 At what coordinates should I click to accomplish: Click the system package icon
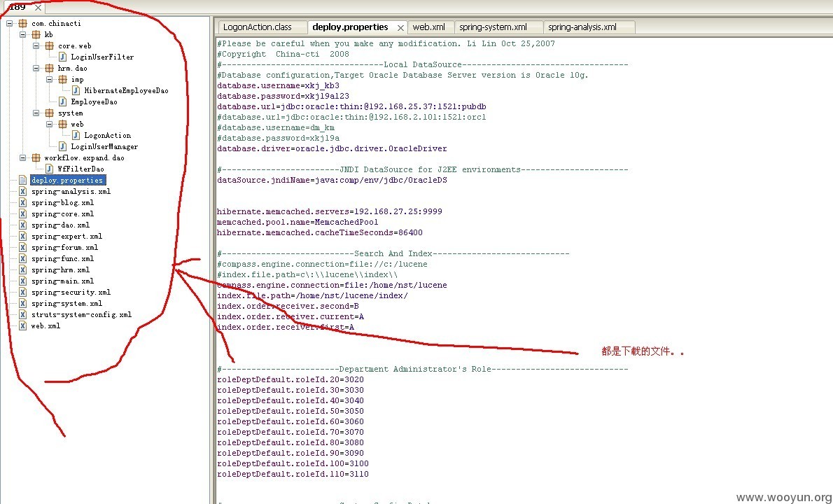tap(50, 113)
